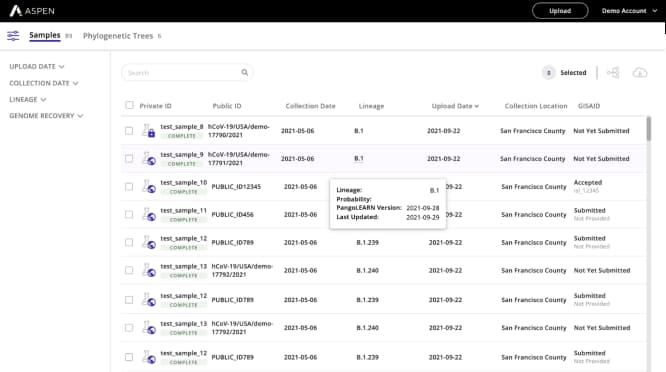Click the cloud download icon

[640, 73]
